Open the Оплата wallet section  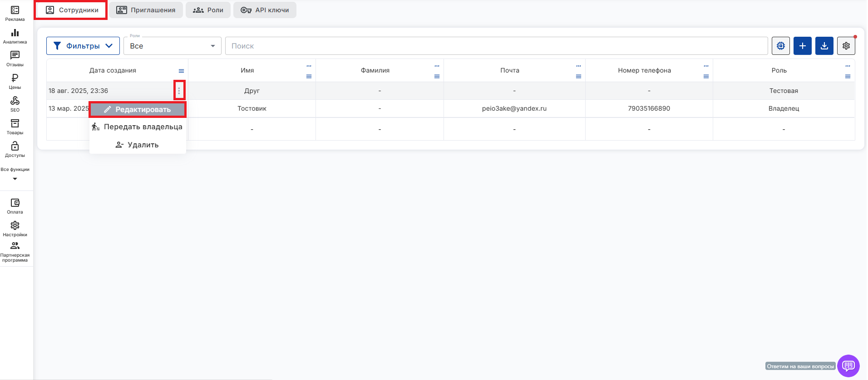coord(15,206)
